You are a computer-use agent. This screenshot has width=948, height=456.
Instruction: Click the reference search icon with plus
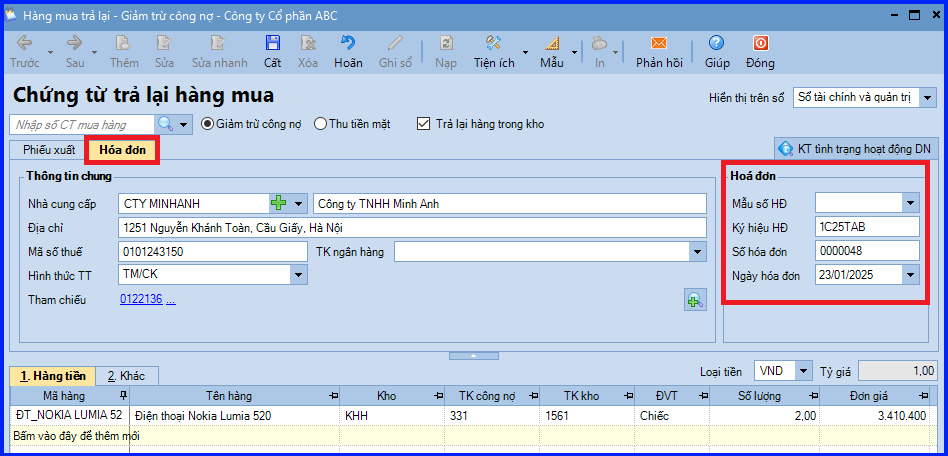pos(695,300)
